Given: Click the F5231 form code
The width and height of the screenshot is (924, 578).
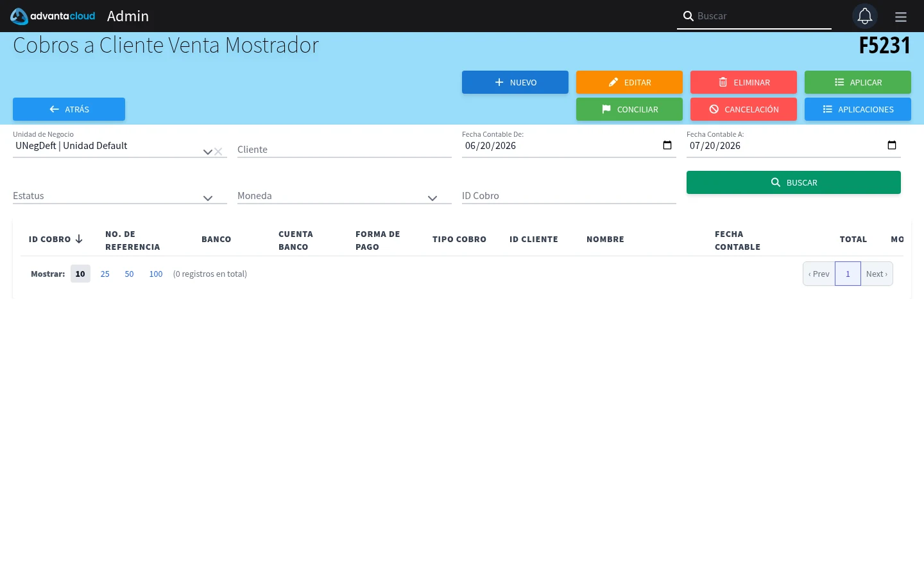Looking at the screenshot, I should pyautogui.click(x=885, y=46).
